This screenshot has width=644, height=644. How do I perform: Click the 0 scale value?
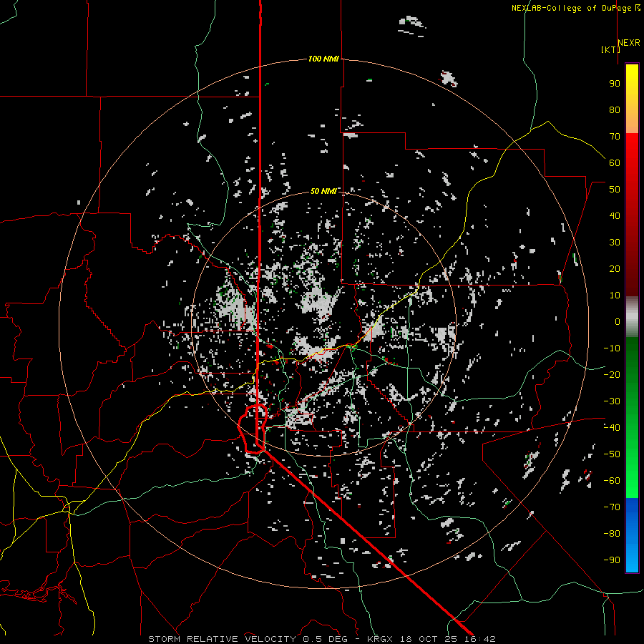tap(618, 321)
